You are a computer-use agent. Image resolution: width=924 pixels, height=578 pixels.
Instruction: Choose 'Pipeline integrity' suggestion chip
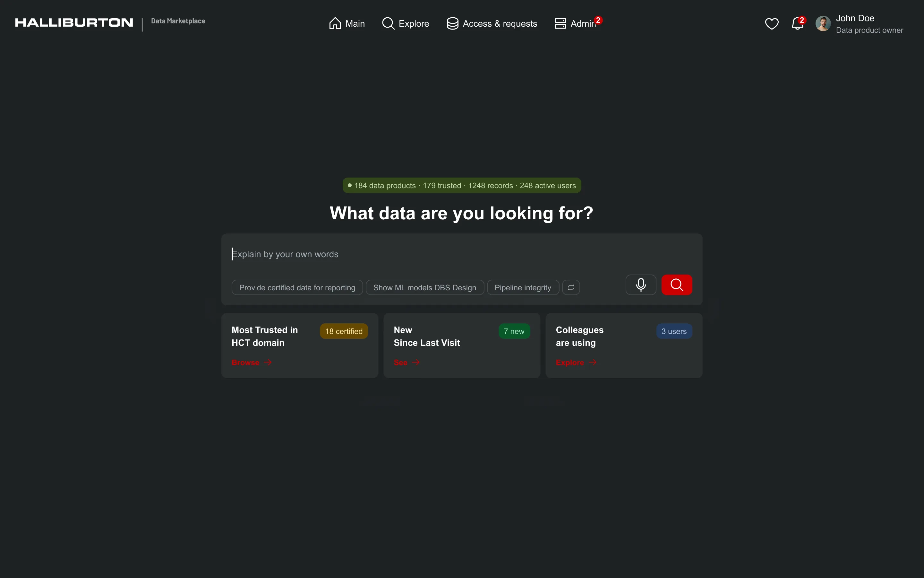click(523, 287)
